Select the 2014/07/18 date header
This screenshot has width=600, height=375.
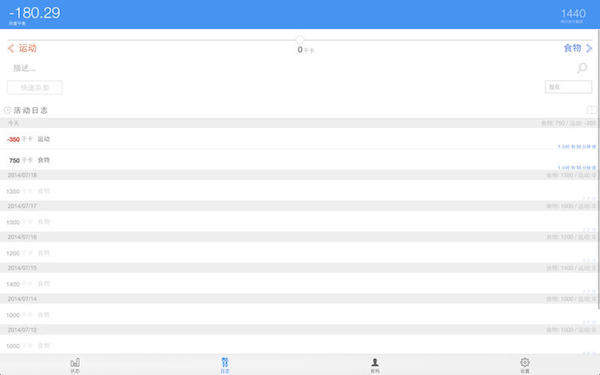pos(300,175)
